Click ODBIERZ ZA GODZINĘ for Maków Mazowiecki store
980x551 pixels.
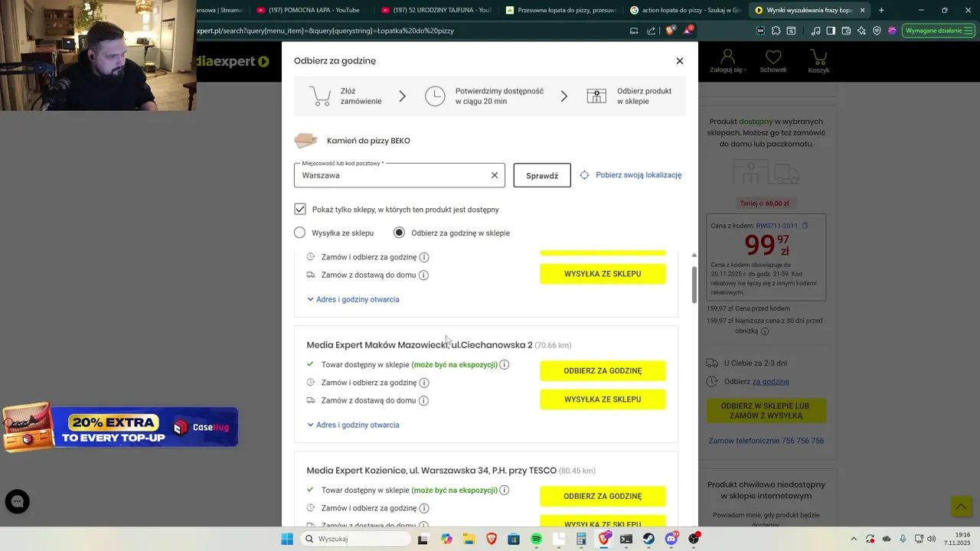coord(603,371)
